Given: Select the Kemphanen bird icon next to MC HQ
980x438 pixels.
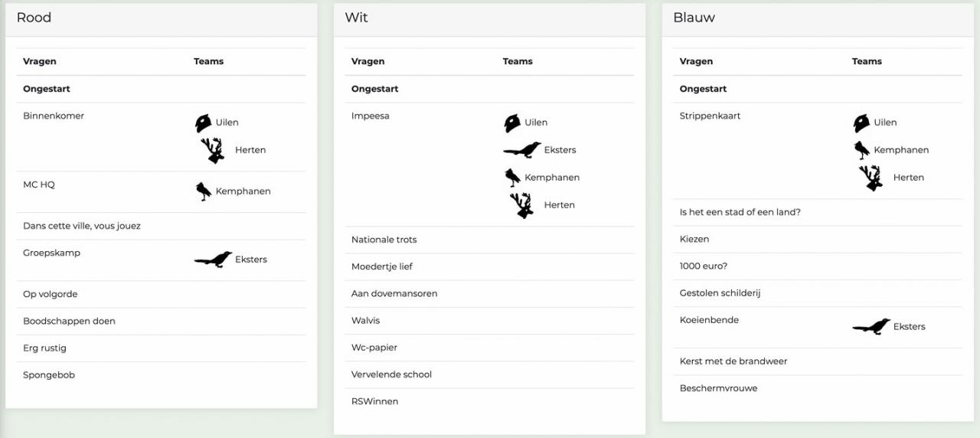Looking at the screenshot, I should [x=203, y=191].
